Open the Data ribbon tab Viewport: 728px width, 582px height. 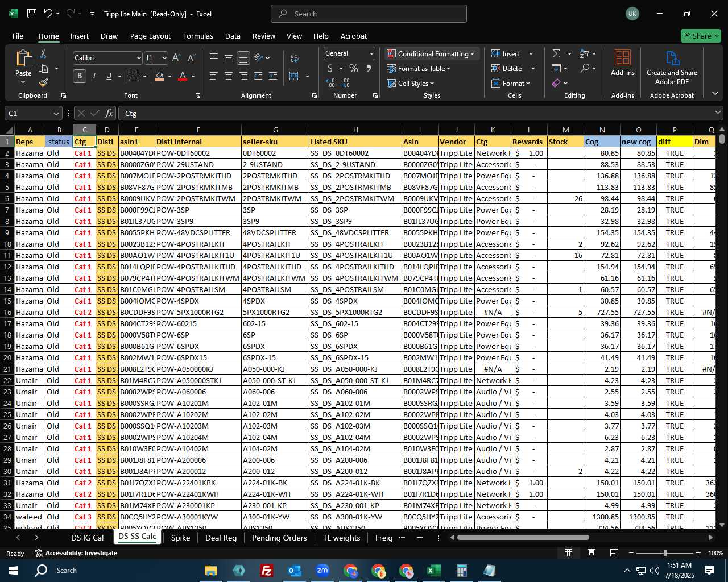[x=233, y=36]
